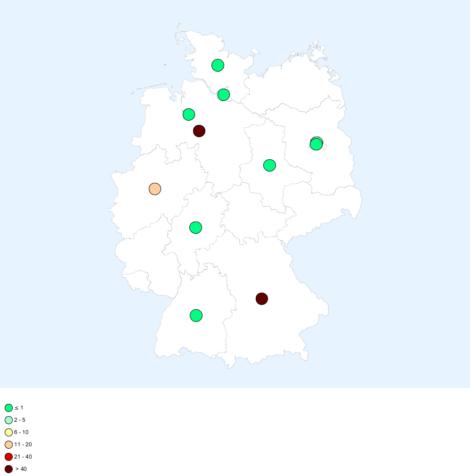The width and height of the screenshot is (470, 476).
Task: Click the peach marker in North Rhine-Westphalia
Action: (x=155, y=189)
